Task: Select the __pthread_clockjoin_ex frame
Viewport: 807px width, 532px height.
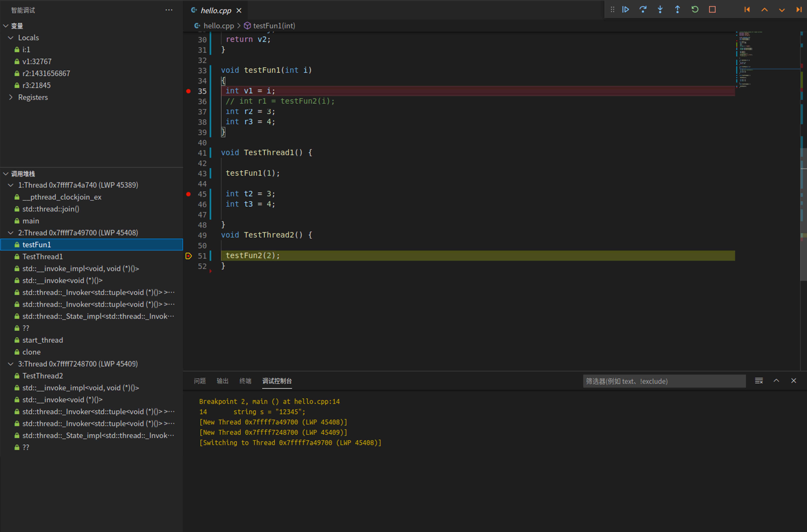Action: 92,197
